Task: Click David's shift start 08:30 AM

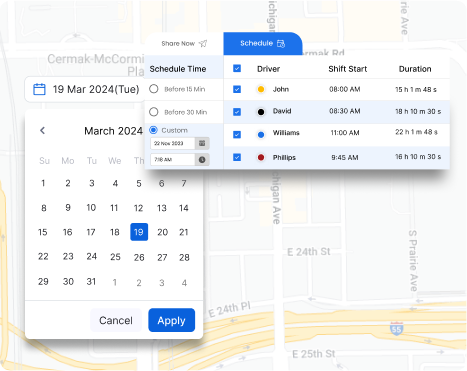Action: pyautogui.click(x=345, y=111)
